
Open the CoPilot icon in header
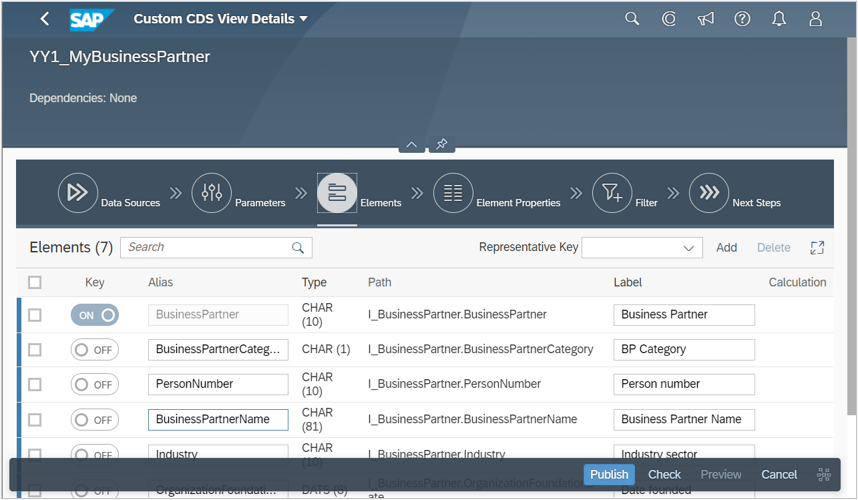(x=669, y=19)
